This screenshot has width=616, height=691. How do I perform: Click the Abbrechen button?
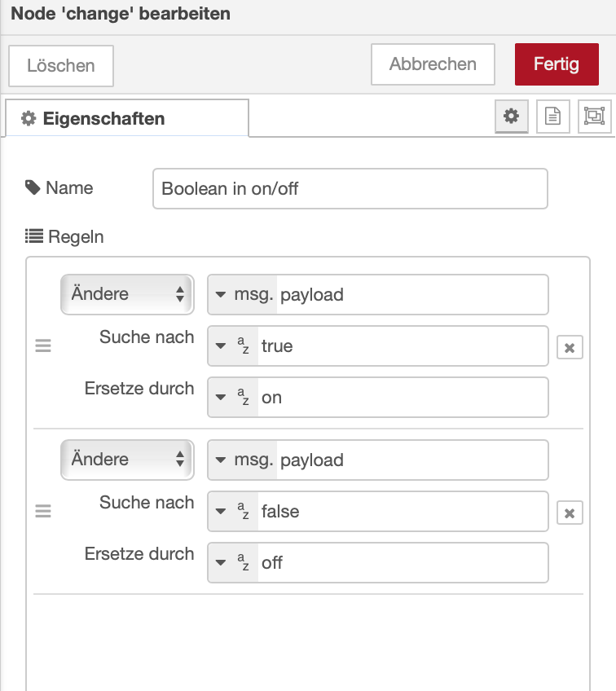[x=433, y=64]
